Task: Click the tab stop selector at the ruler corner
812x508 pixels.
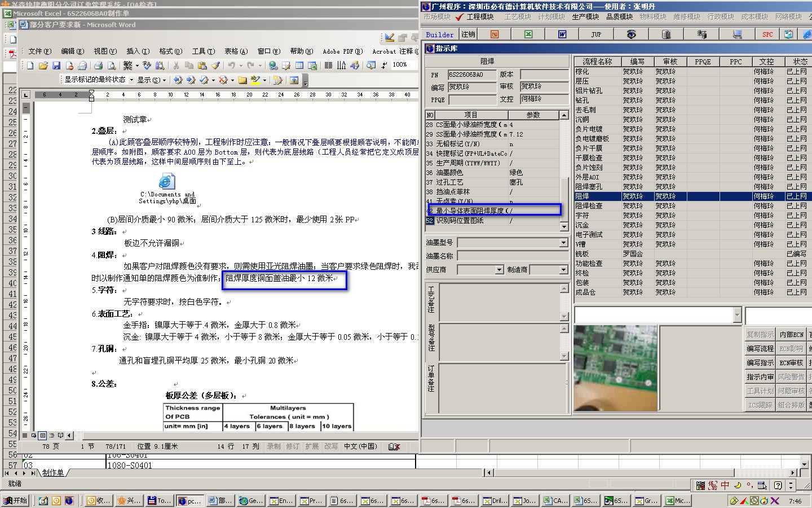Action: click(26, 95)
